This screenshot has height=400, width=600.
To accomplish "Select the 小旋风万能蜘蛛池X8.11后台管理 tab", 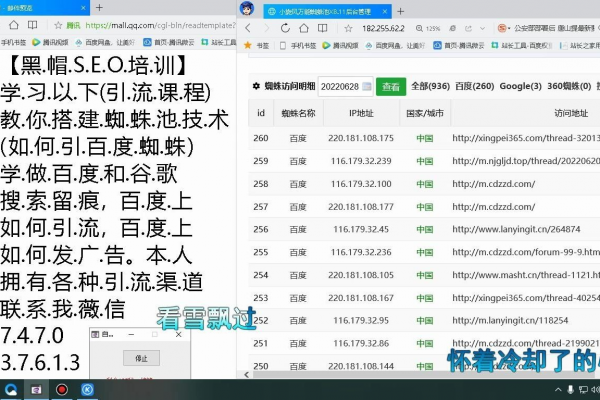I will (x=327, y=11).
